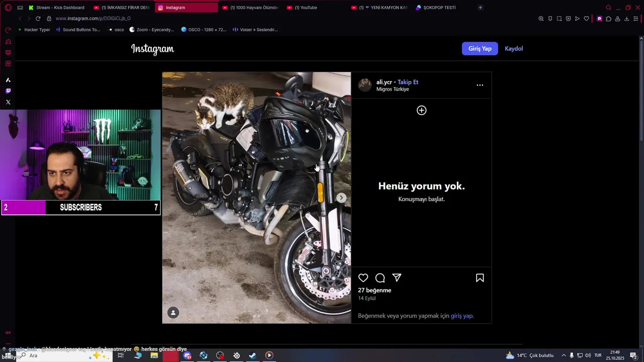644x362 pixels.
Task: Go back to previous page
Action: coord(20,19)
